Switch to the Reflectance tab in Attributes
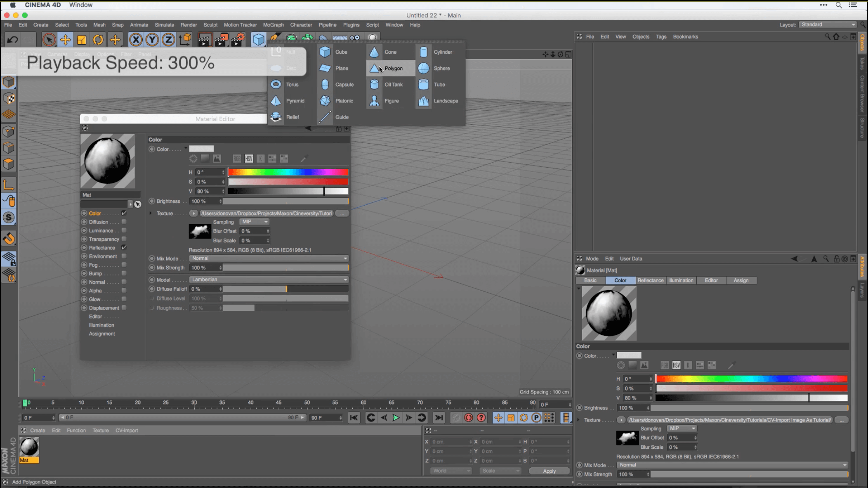868x488 pixels. point(650,280)
